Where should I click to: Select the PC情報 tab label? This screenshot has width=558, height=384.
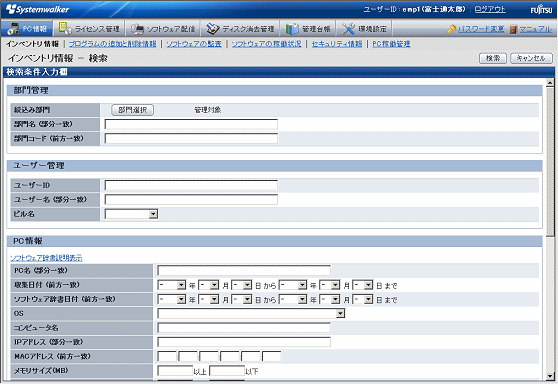[x=35, y=29]
